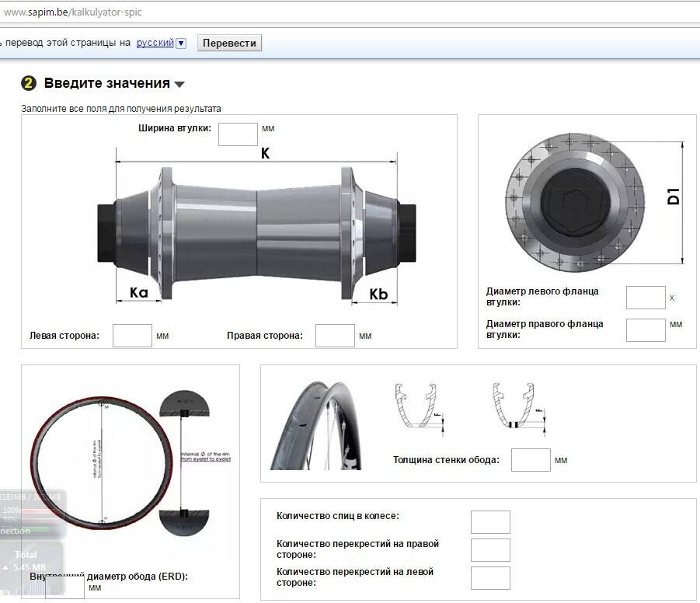The height and width of the screenshot is (603, 700).
Task: Click the hub side-view diagram image
Action: click(256, 232)
